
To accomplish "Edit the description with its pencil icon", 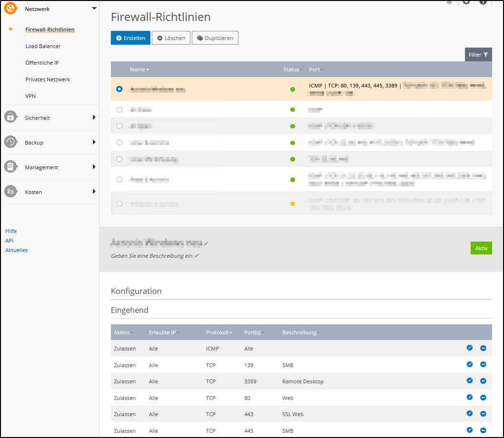I will click(197, 256).
